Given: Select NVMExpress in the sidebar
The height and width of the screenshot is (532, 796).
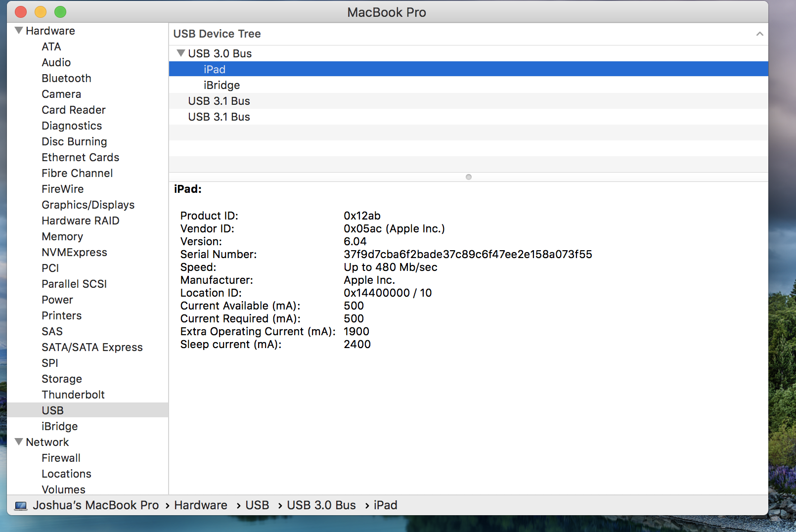Looking at the screenshot, I should (74, 252).
